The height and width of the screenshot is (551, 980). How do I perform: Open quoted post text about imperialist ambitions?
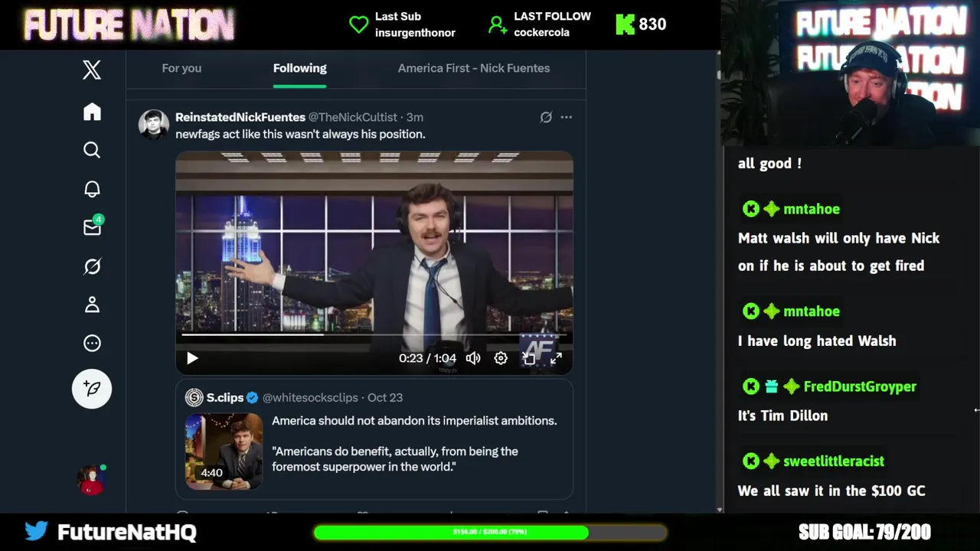click(414, 443)
